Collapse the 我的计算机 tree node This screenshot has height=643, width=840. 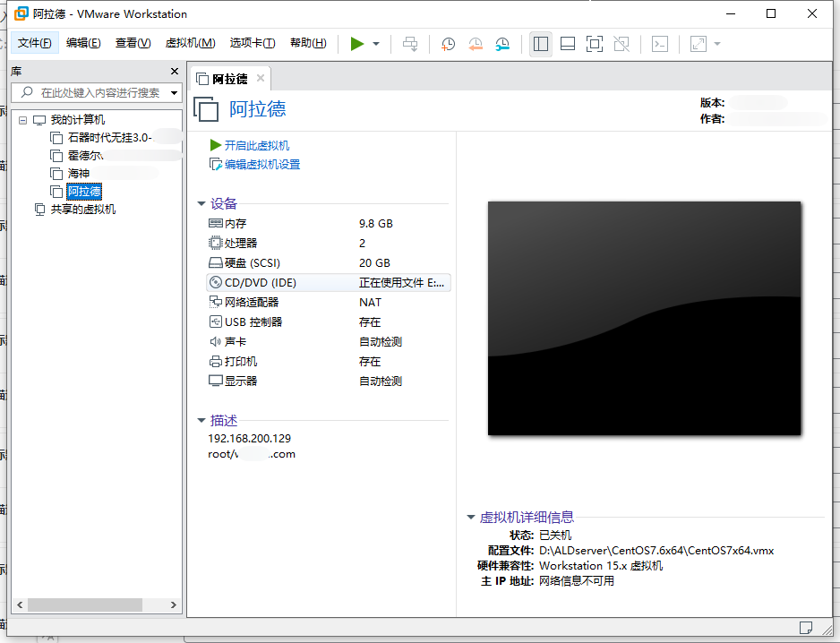[x=22, y=120]
